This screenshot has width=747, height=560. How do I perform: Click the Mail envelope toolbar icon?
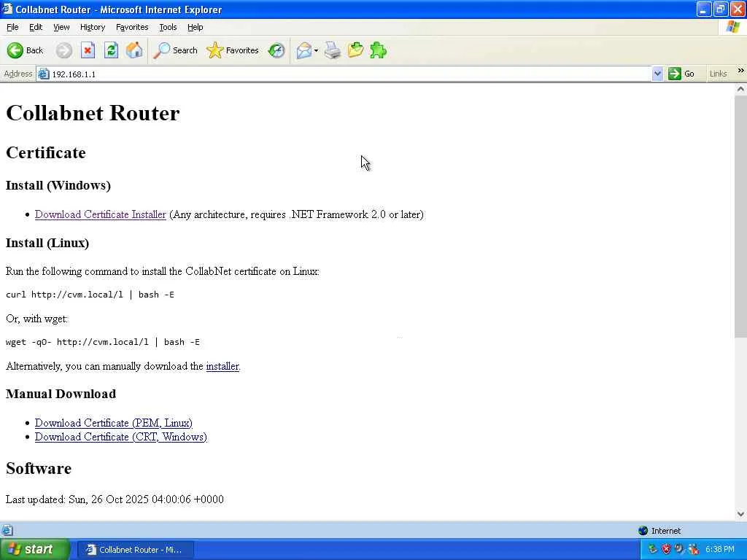tap(303, 50)
